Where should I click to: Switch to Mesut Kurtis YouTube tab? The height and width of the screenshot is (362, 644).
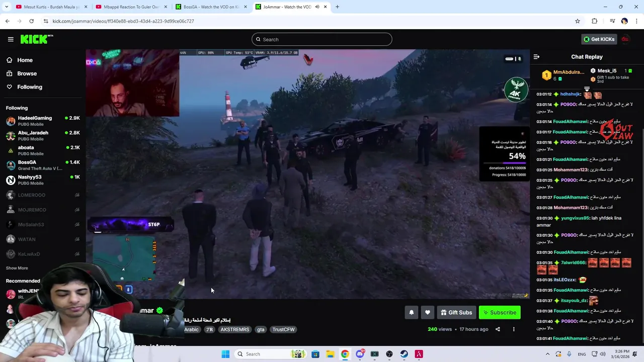pos(51,7)
